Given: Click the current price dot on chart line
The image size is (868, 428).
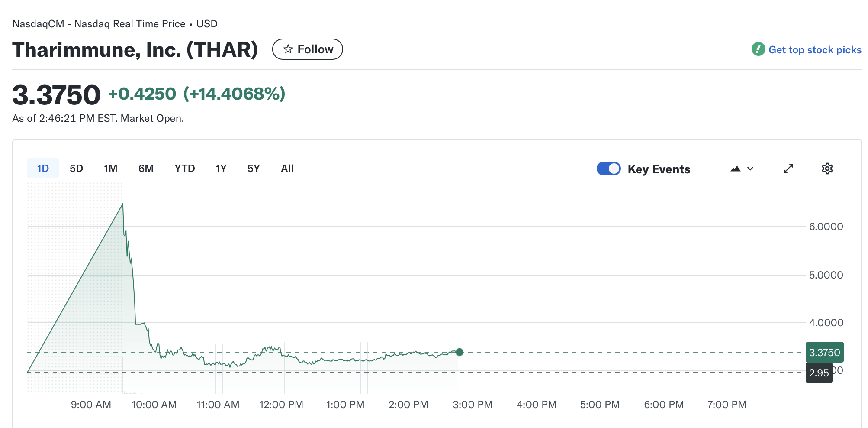Looking at the screenshot, I should coord(460,352).
